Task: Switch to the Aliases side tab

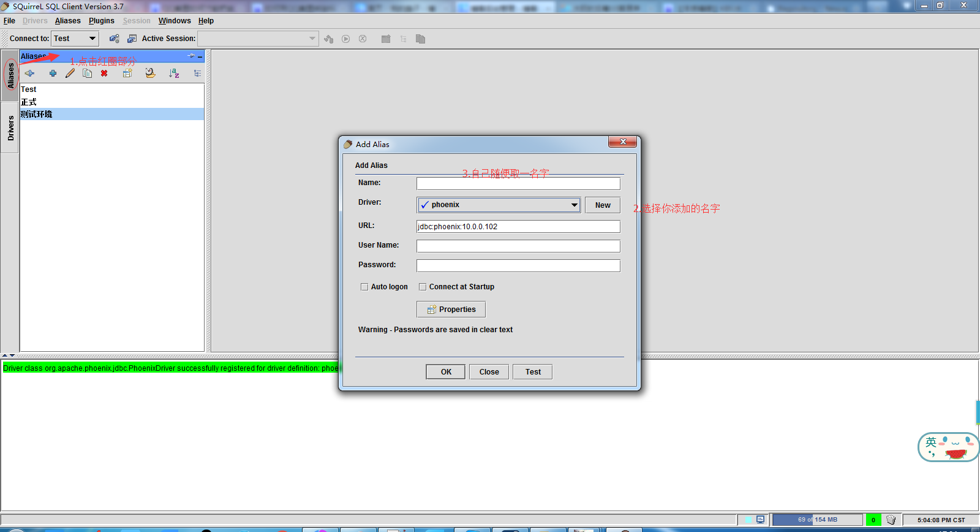Action: tap(10, 75)
